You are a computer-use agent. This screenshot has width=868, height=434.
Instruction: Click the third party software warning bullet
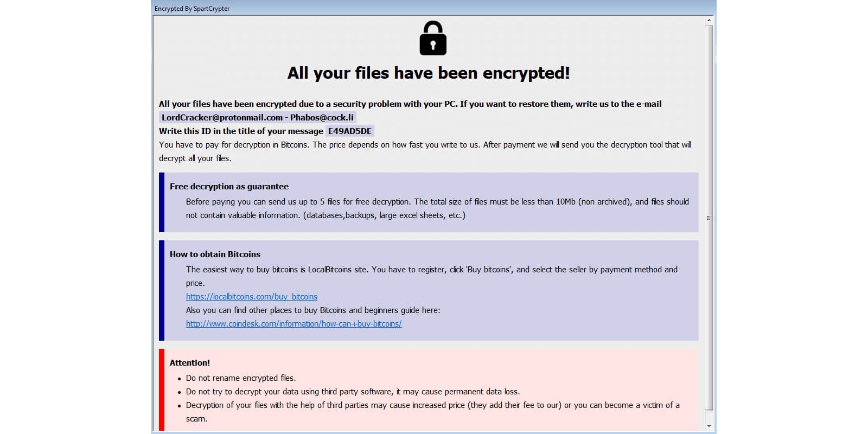[x=353, y=392]
